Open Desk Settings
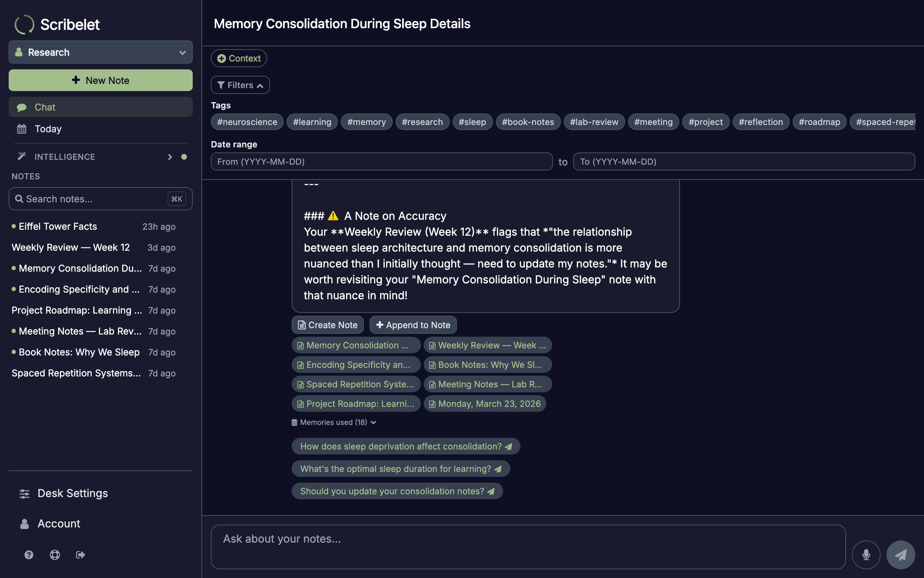Image resolution: width=924 pixels, height=578 pixels. (100, 493)
